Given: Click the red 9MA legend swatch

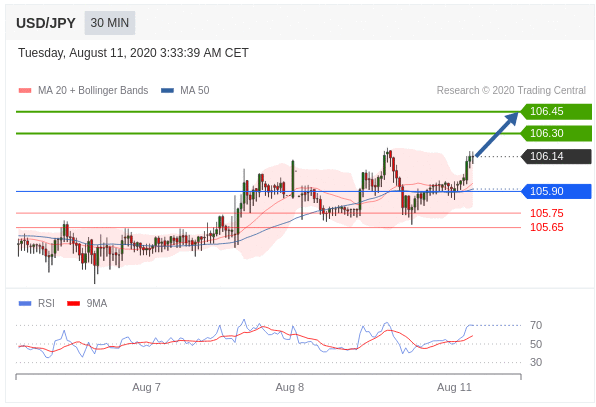Looking at the screenshot, I should point(73,303).
